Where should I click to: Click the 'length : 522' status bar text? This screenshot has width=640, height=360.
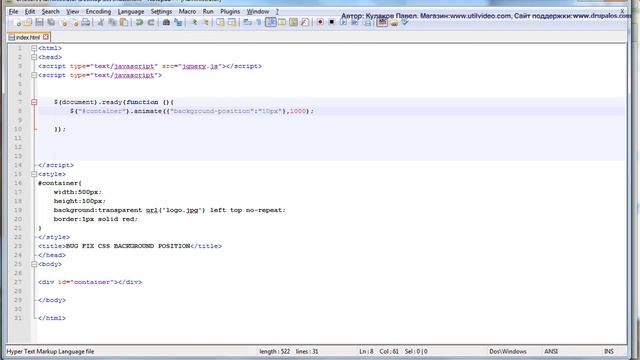(274, 351)
